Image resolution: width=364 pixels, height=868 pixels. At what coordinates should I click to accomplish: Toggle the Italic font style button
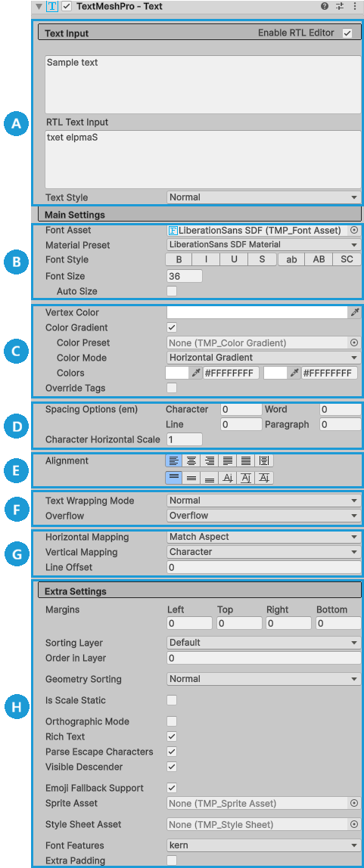tap(206, 259)
